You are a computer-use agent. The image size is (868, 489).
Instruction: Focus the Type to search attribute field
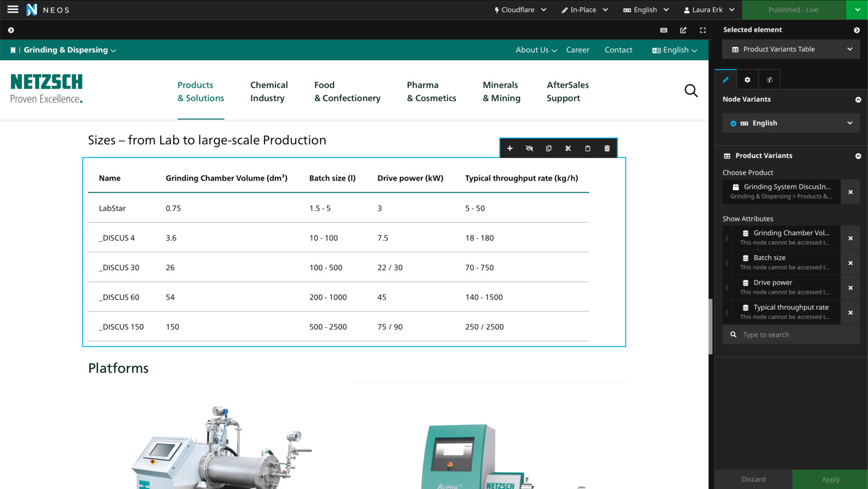[791, 335]
